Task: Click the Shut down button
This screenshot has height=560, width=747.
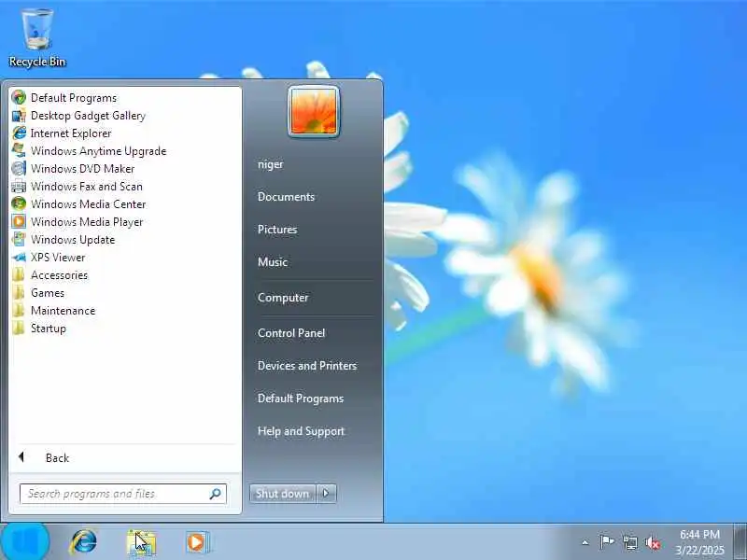Action: (x=283, y=494)
